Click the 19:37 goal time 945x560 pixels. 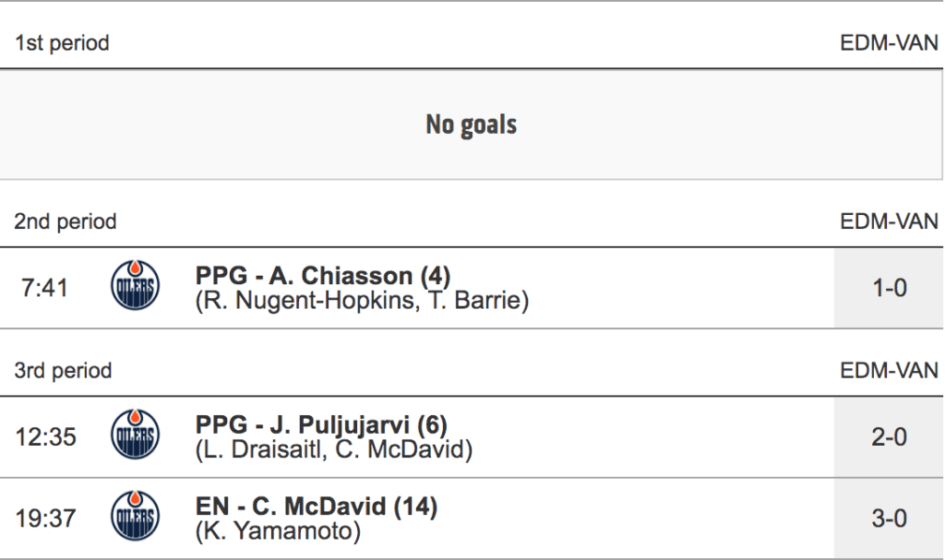(46, 518)
